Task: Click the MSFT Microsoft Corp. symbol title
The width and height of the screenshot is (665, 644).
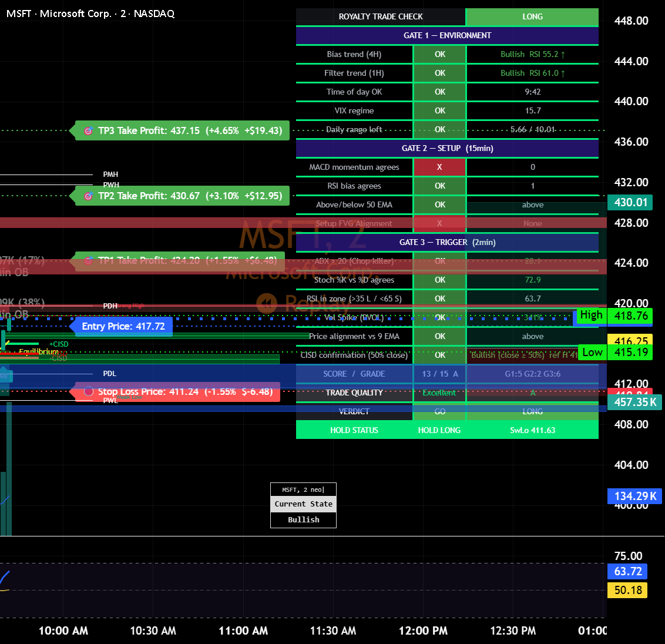Action: (90, 14)
